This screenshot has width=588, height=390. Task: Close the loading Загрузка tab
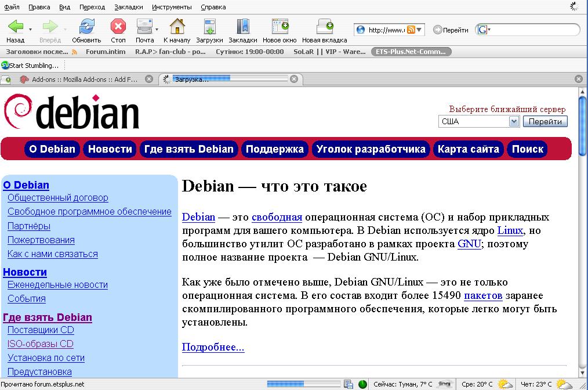point(294,79)
